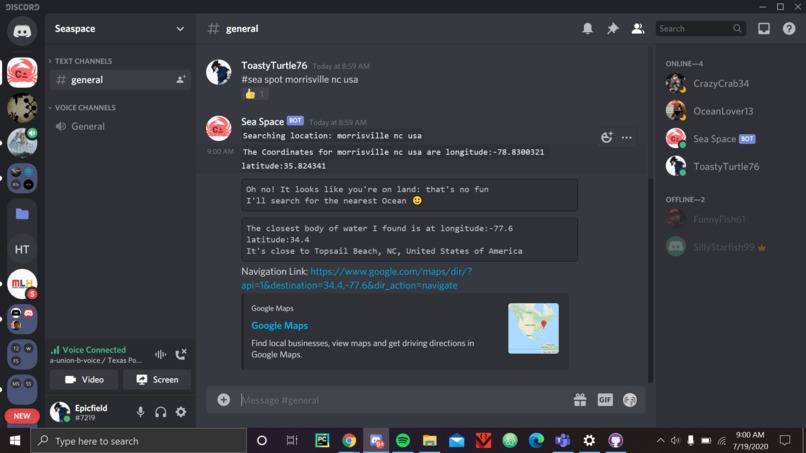Create invite for general channel
Screen dimensions: 806x453
click(180, 80)
